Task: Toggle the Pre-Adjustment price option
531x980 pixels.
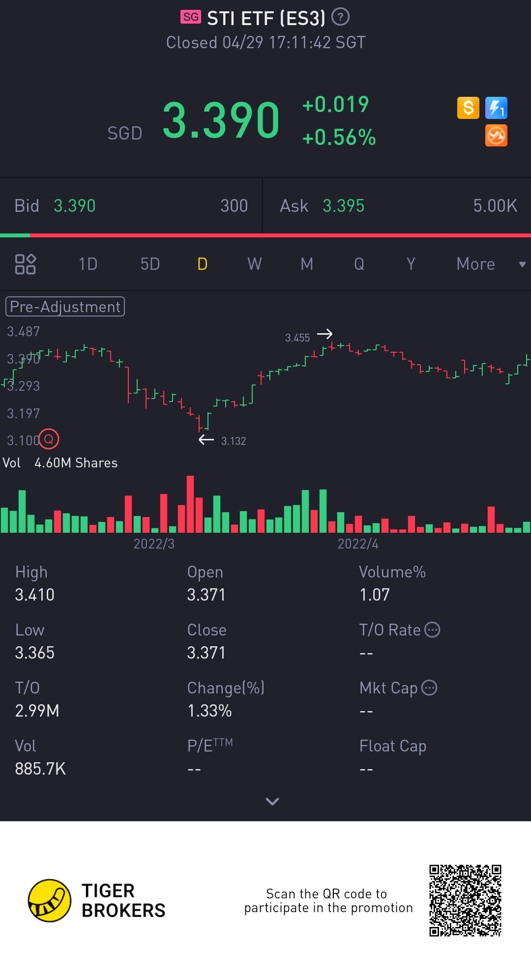Action: (x=65, y=307)
